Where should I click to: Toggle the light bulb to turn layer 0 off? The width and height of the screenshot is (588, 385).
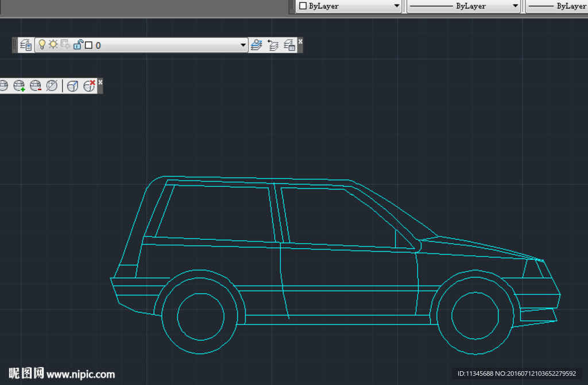(x=42, y=44)
